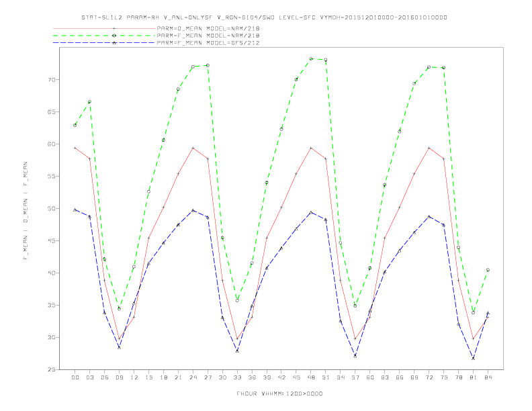Click x-axis tick label 51
The height and width of the screenshot is (411, 532).
tap(326, 377)
